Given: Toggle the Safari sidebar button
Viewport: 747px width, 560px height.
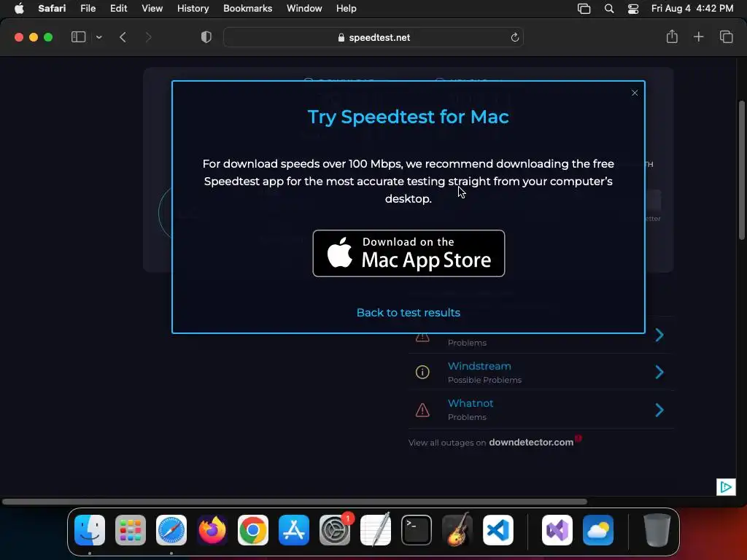Looking at the screenshot, I should point(78,37).
